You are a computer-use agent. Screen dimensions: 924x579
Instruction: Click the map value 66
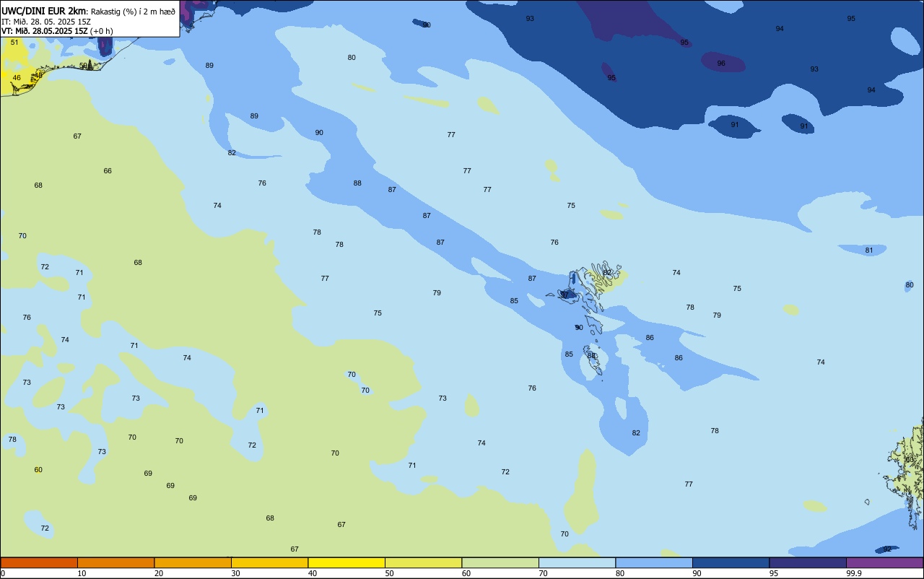point(108,171)
